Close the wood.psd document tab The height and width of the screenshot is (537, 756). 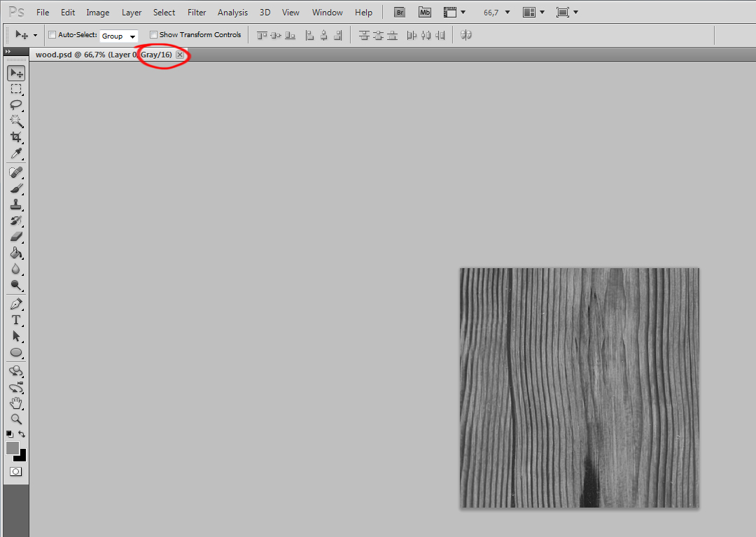click(180, 55)
